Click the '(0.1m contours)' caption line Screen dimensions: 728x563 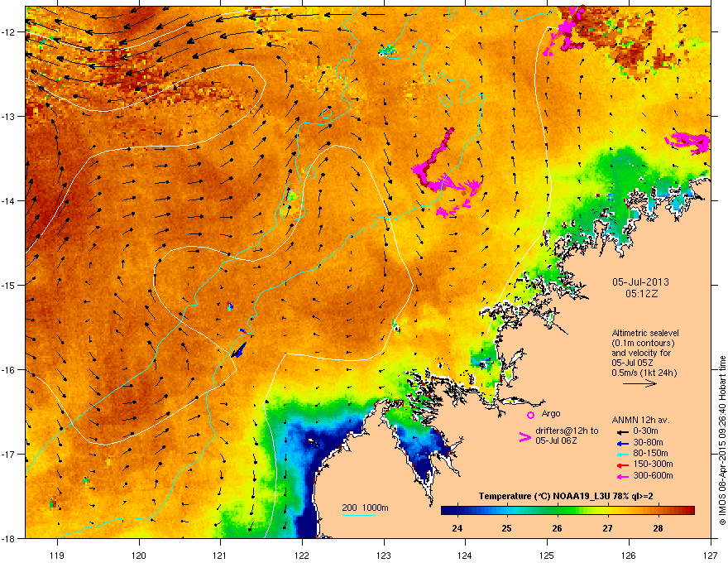643,343
